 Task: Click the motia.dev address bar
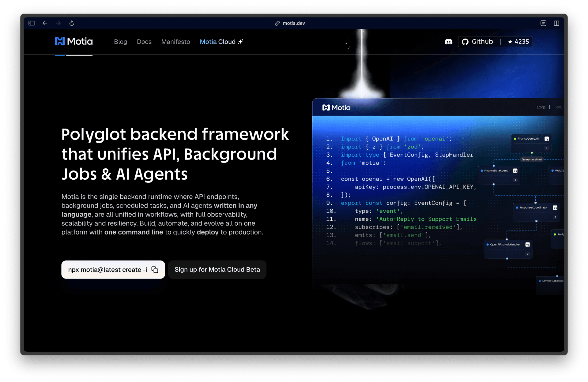point(293,23)
